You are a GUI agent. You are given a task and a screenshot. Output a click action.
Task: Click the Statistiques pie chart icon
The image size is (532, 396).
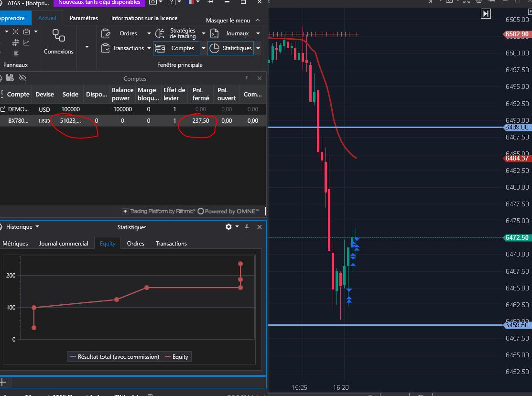coord(215,48)
